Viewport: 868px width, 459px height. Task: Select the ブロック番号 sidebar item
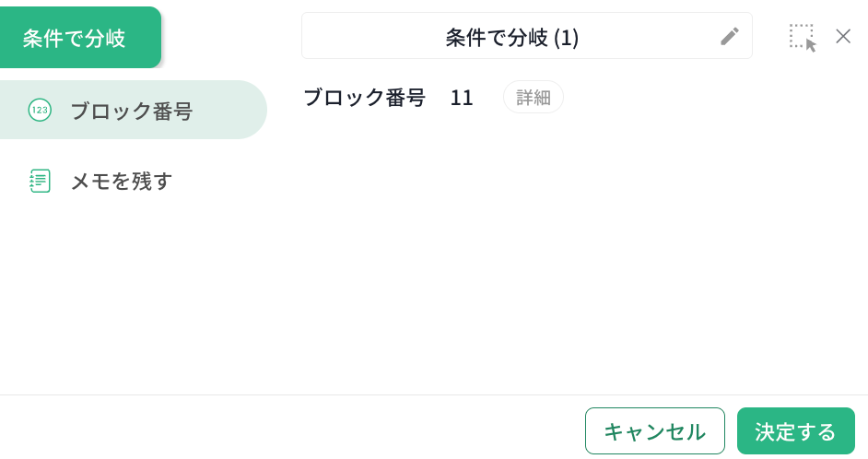click(134, 110)
